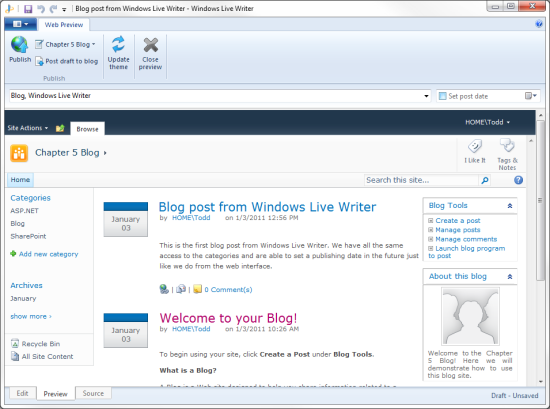The image size is (550, 409).
Task: Expand the categories combo box dropdown arrow
Action: click(426, 96)
